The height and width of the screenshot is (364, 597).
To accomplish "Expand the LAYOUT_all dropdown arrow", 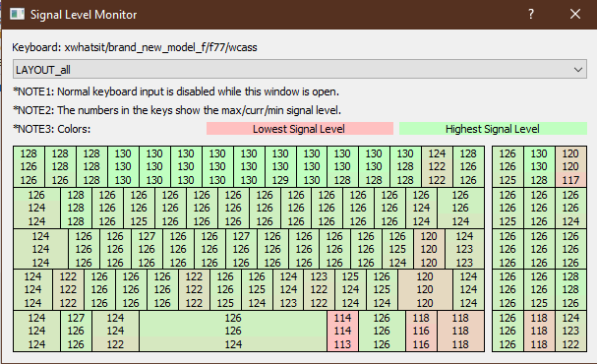I will pyautogui.click(x=578, y=70).
